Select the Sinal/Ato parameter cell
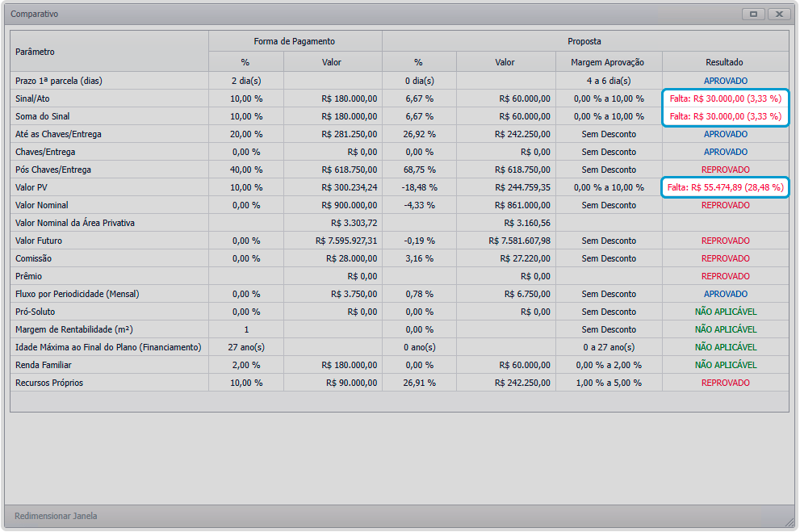The width and height of the screenshot is (800, 532). point(109,98)
